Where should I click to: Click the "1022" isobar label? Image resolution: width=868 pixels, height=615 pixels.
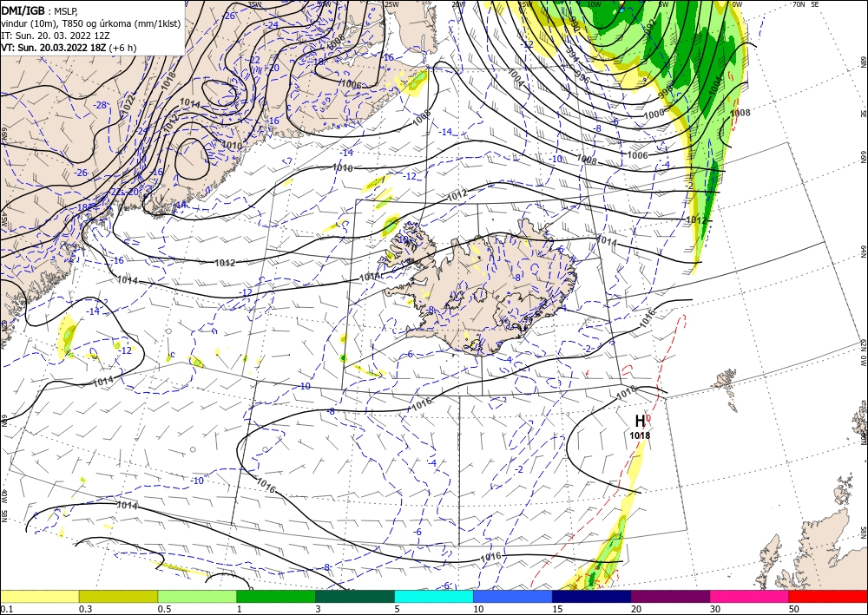[x=128, y=105]
